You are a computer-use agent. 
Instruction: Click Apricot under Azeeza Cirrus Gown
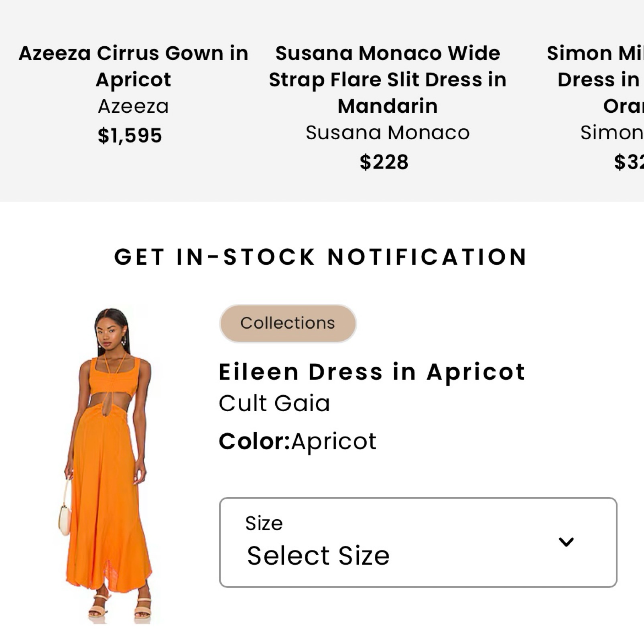(133, 80)
